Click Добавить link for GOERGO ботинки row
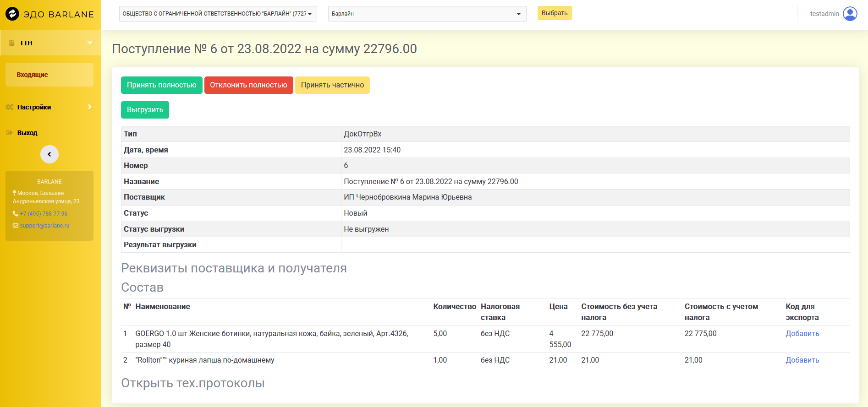868x407 pixels. [802, 334]
